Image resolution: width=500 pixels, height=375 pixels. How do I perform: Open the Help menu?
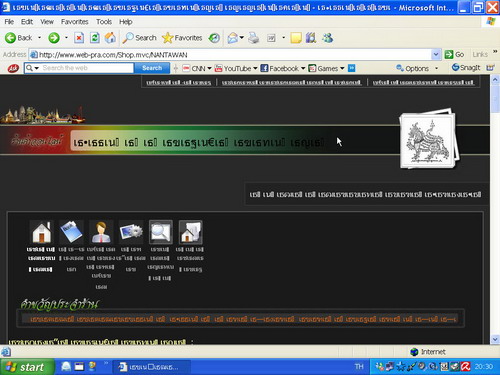[126, 22]
